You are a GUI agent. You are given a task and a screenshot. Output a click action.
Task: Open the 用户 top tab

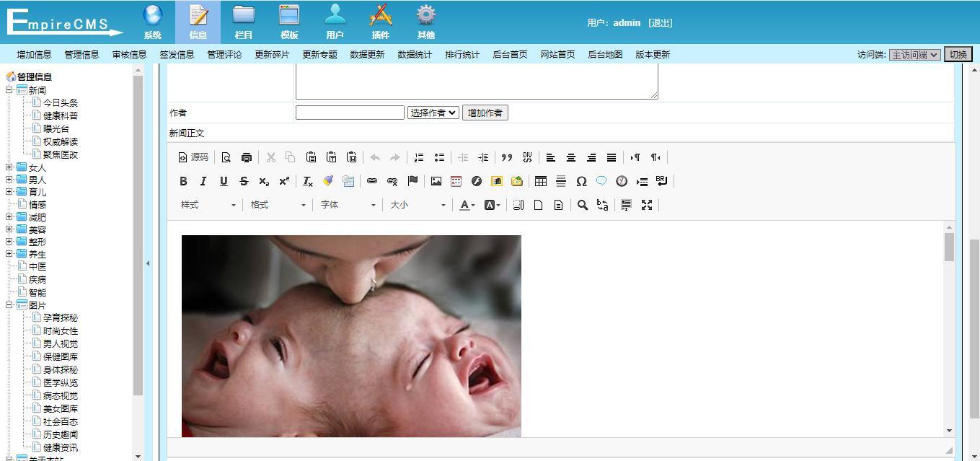click(335, 22)
